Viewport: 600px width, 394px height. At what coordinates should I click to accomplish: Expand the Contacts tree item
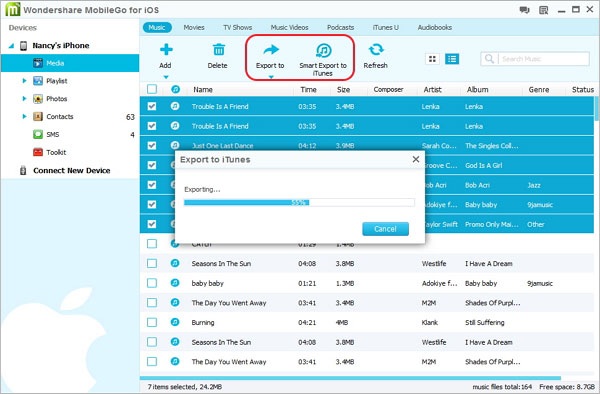click(x=24, y=116)
